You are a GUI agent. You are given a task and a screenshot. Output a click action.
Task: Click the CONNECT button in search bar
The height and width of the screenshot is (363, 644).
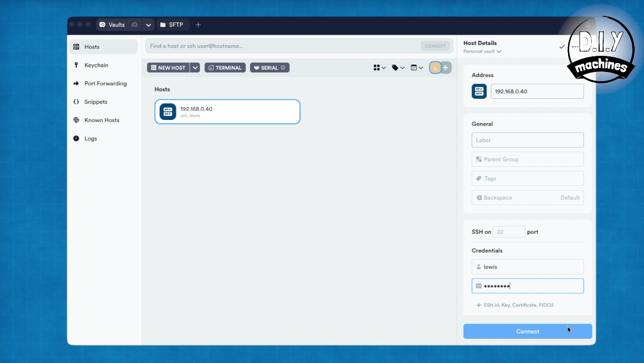pos(435,46)
